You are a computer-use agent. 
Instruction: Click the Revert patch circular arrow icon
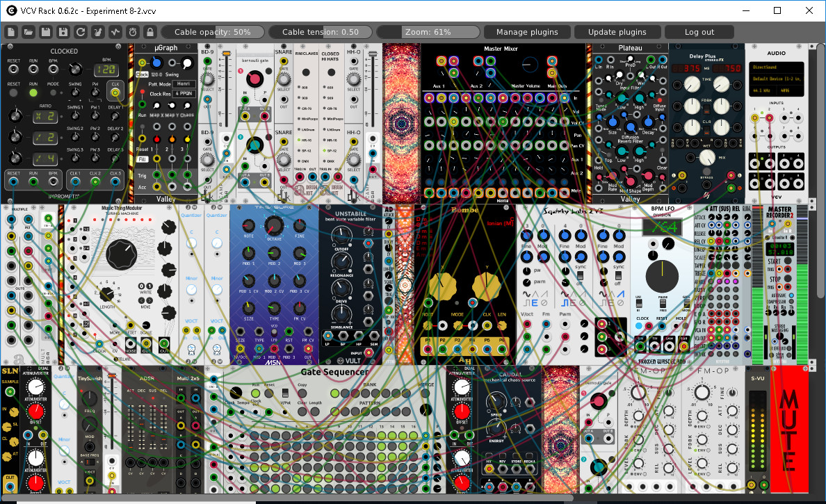coord(81,32)
